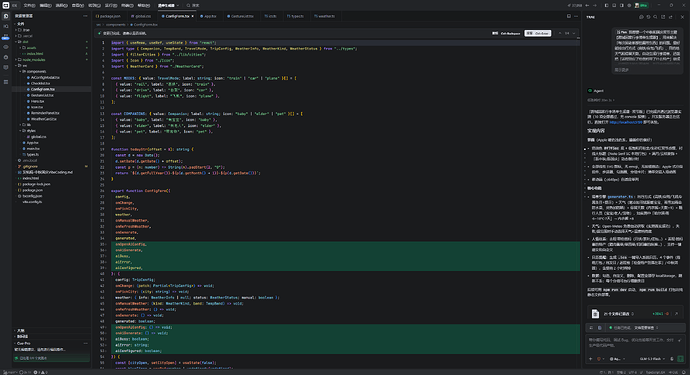
Task: Click the Ctrl+Backspace reject button
Action: click(x=506, y=33)
